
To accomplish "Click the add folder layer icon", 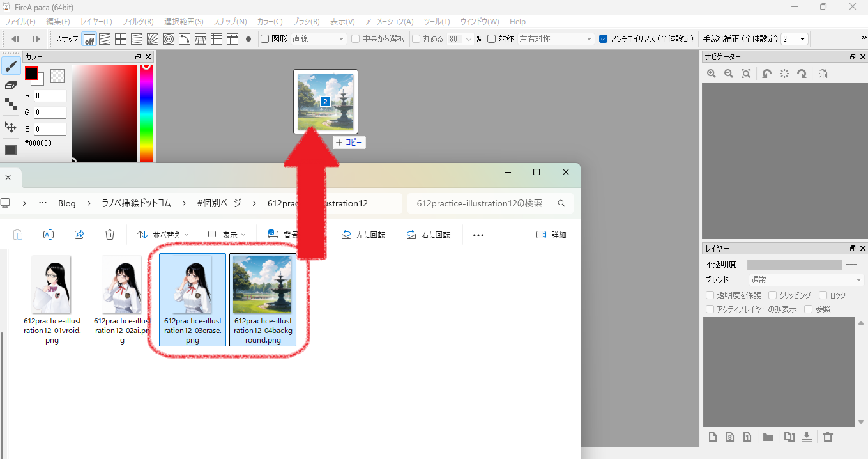I will point(768,437).
